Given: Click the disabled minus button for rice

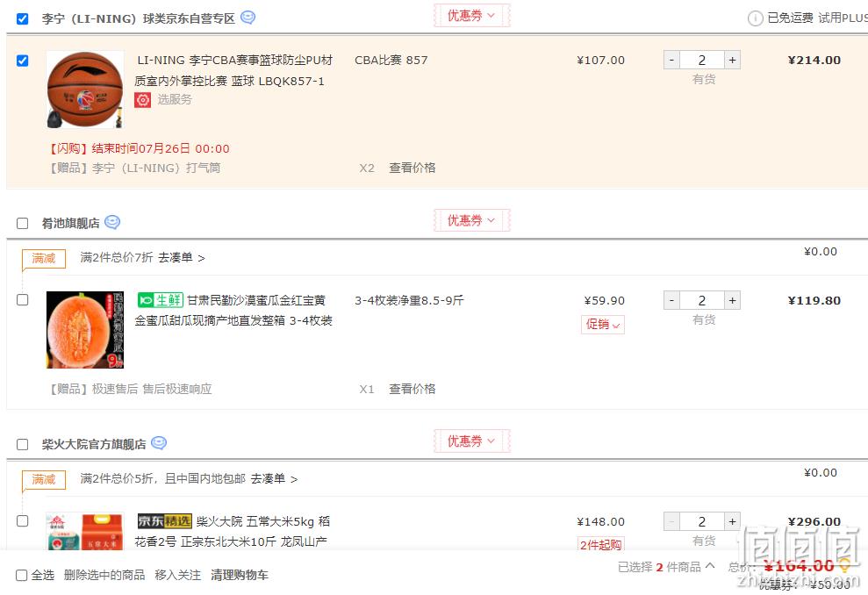Looking at the screenshot, I should [x=672, y=520].
